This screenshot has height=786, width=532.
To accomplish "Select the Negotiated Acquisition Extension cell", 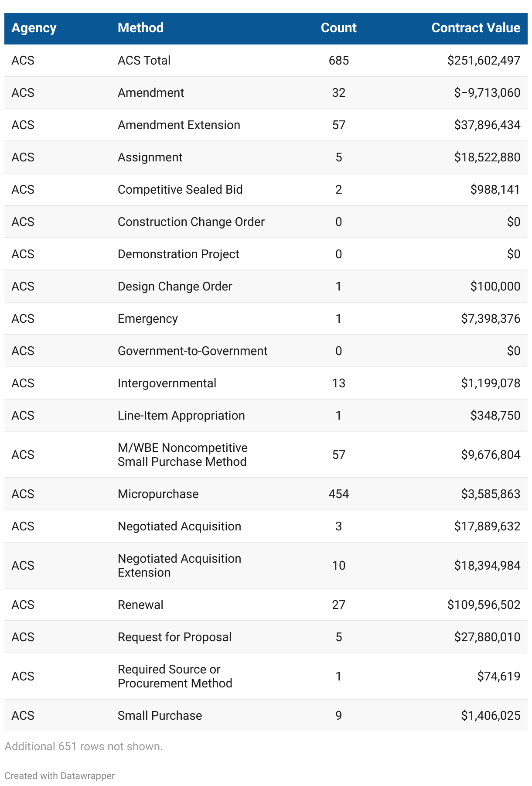I will point(179,565).
